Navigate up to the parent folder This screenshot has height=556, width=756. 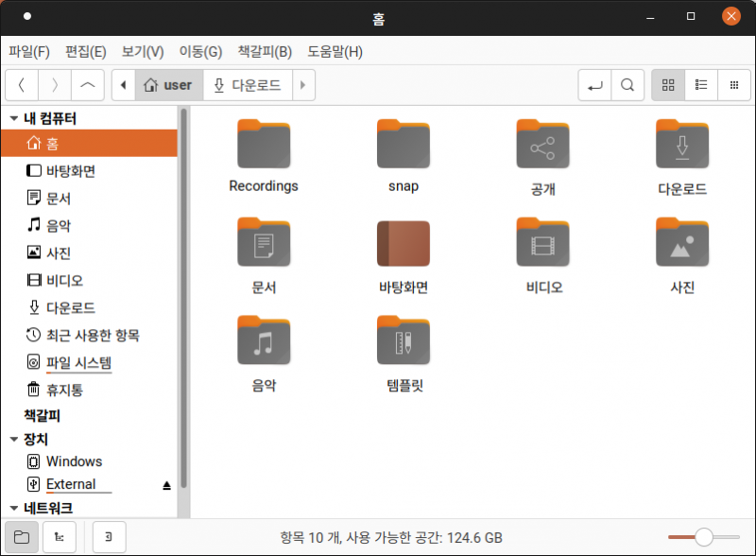[88, 84]
